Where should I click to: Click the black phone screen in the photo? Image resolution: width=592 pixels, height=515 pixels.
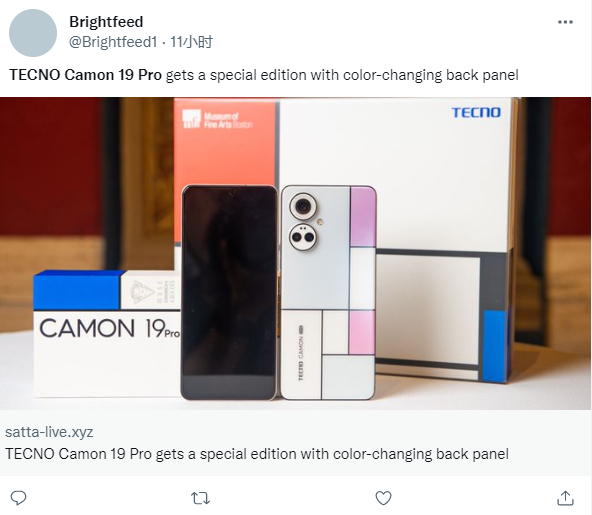[x=229, y=293]
